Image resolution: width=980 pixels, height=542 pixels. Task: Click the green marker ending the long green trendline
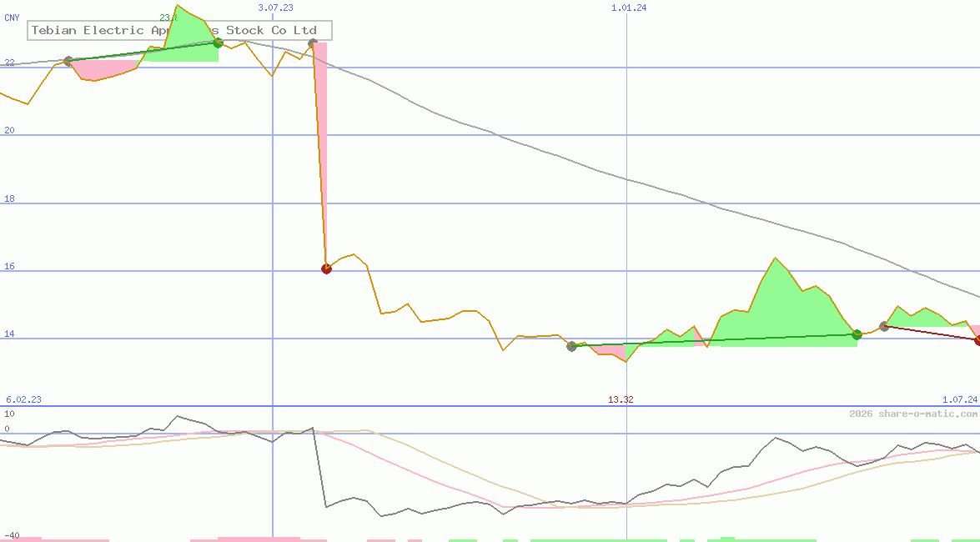(857, 334)
